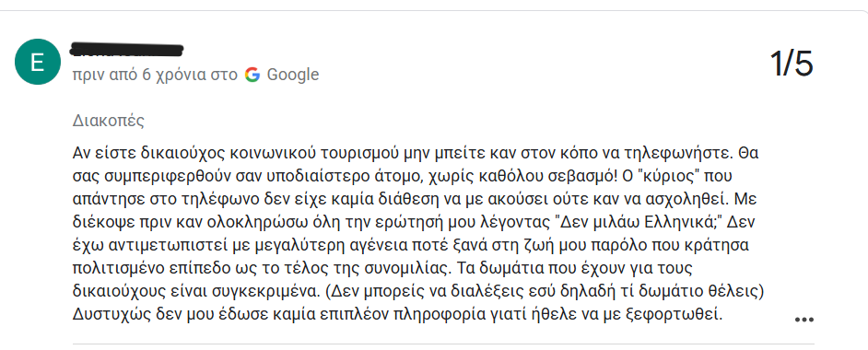
Task: Open the three-dot more options menu
Action: (x=803, y=320)
